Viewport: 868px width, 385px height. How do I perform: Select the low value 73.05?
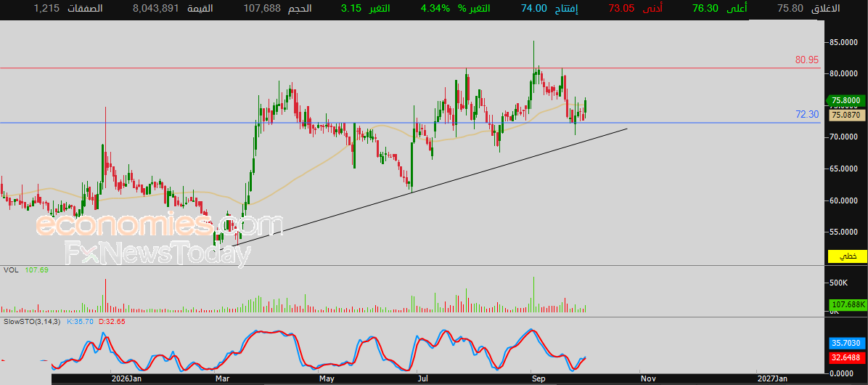click(622, 8)
